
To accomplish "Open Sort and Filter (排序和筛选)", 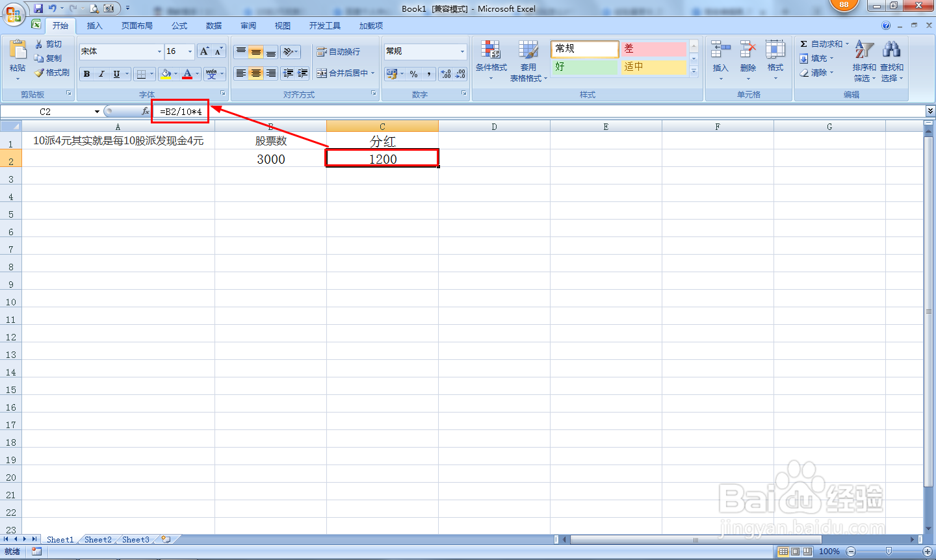I will 864,61.
